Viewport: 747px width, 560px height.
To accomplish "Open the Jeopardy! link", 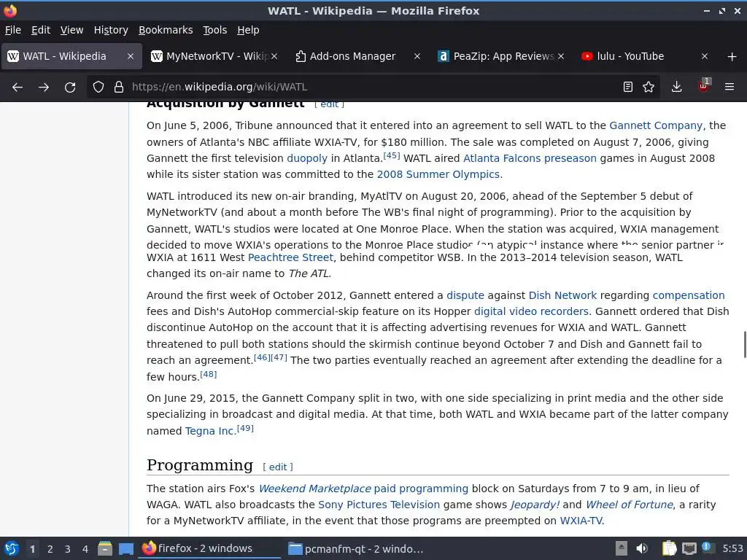I will tap(535, 505).
